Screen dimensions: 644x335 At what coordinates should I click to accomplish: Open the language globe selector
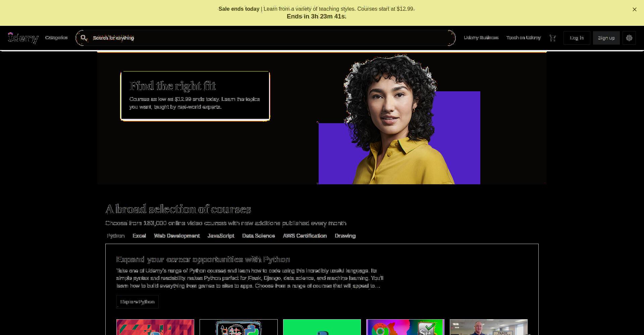629,38
